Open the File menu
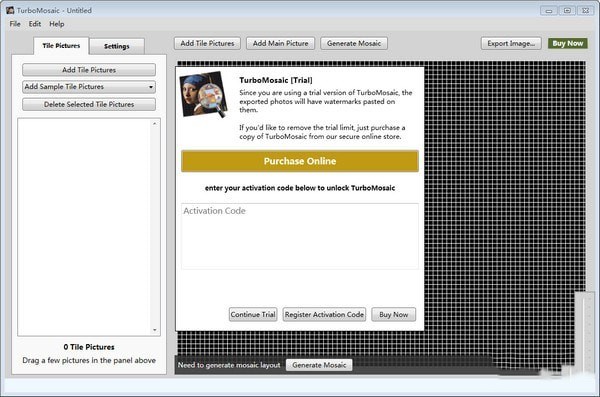The width and height of the screenshot is (600, 397). tap(15, 24)
